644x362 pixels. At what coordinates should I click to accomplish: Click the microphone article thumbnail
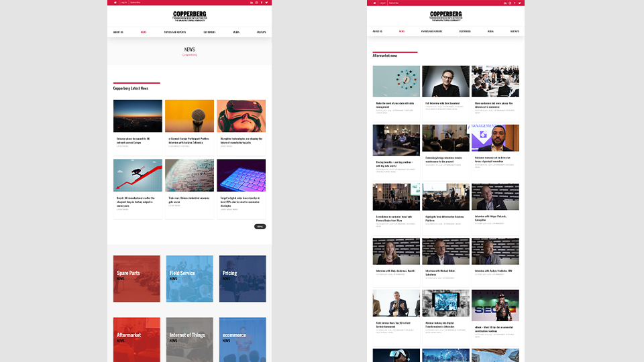click(189, 116)
